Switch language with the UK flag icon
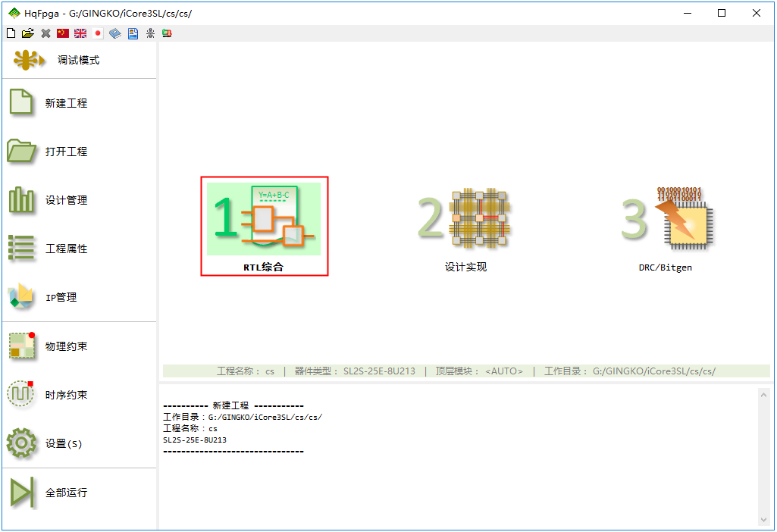Screen dimensions: 777x532 [80, 33]
